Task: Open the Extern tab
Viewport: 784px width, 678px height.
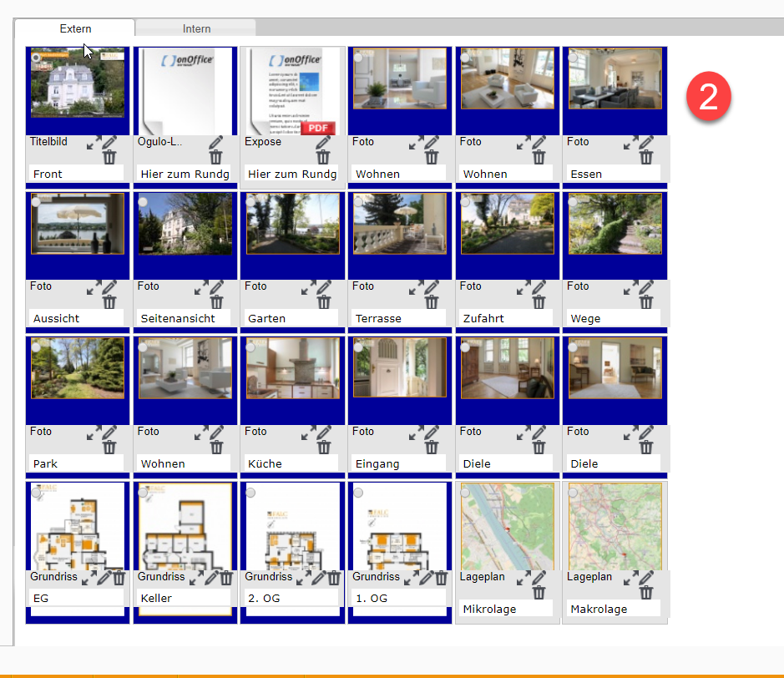Action: click(75, 28)
